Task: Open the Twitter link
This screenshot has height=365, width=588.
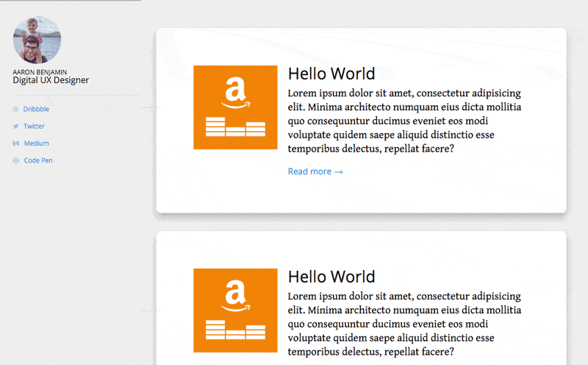Action: pyautogui.click(x=34, y=126)
